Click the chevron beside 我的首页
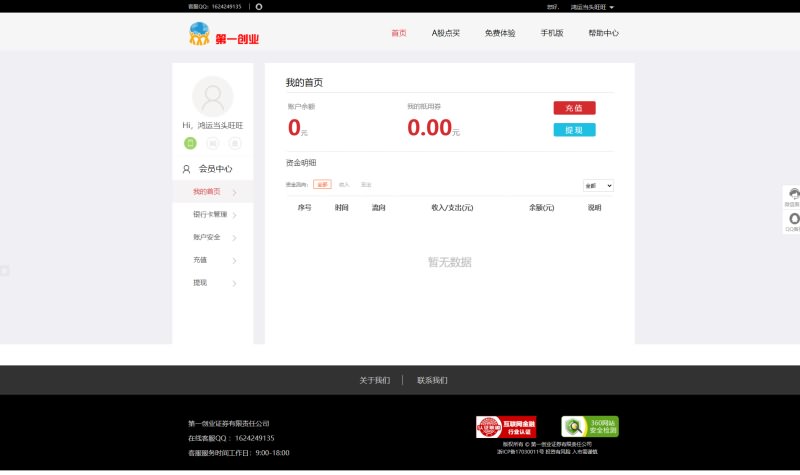This screenshot has width=800, height=475. point(235,192)
